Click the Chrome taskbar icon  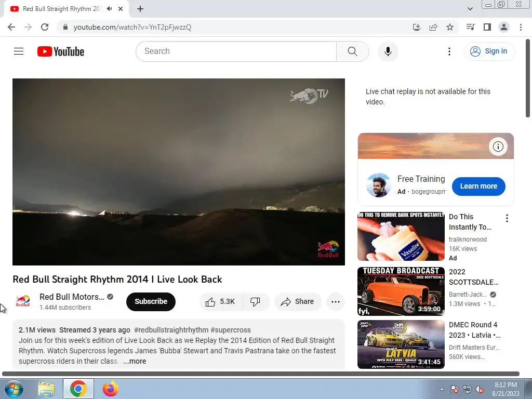pos(78,389)
